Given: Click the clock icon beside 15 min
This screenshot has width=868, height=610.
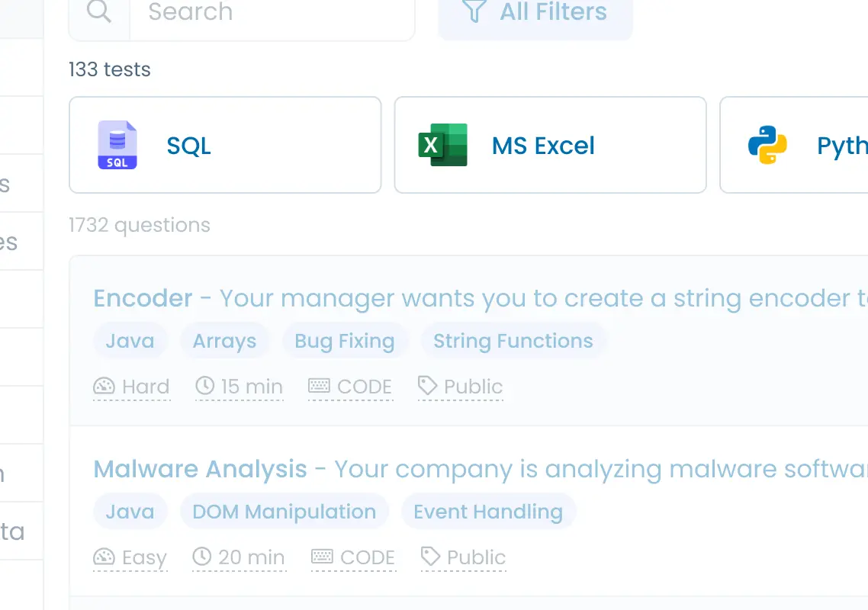Looking at the screenshot, I should click(x=205, y=385).
